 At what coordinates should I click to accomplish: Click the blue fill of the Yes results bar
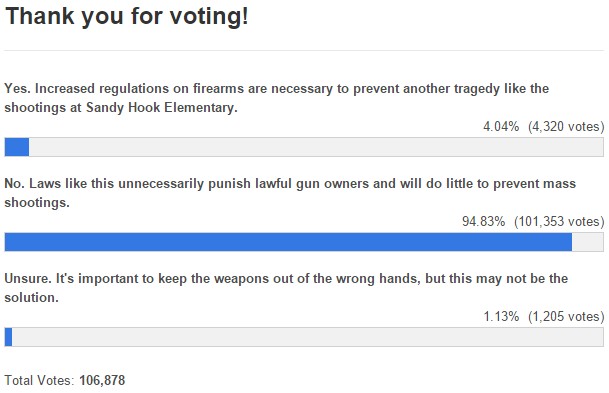pyautogui.click(x=17, y=147)
